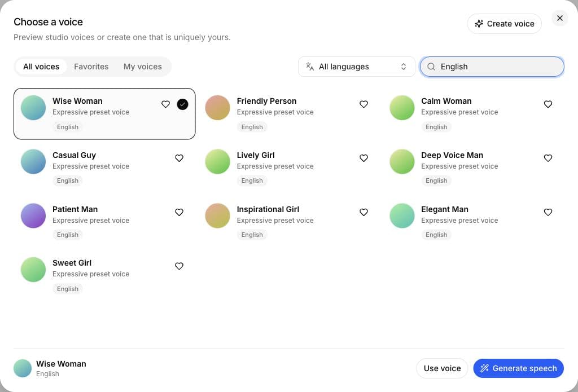The image size is (578, 392).
Task: Pick the Lively Girl voice name
Action: tap(256, 155)
